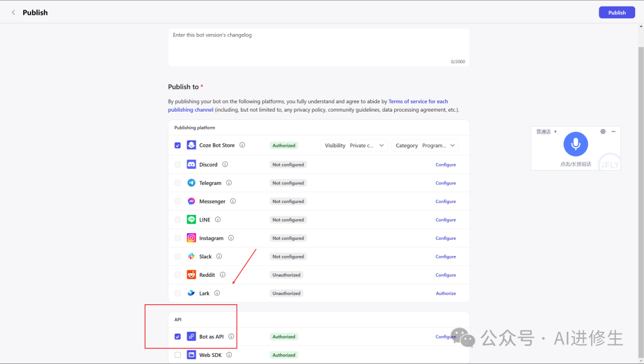Viewport: 644px width, 364px height.
Task: Click the info icon next to Web SDK
Action: pyautogui.click(x=229, y=355)
